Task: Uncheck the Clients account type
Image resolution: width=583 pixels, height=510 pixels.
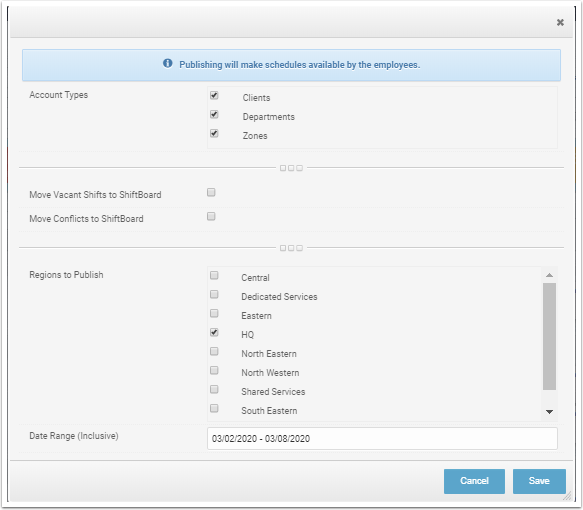Action: 214,96
